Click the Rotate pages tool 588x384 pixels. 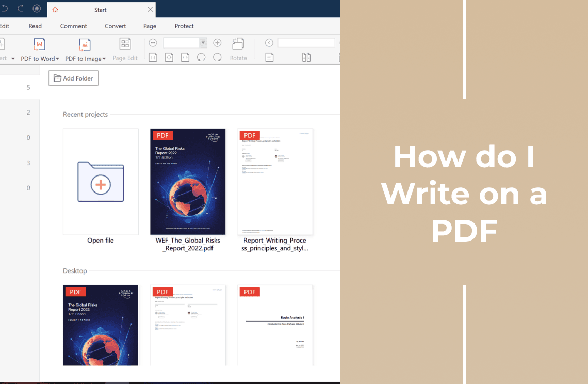coord(238,49)
